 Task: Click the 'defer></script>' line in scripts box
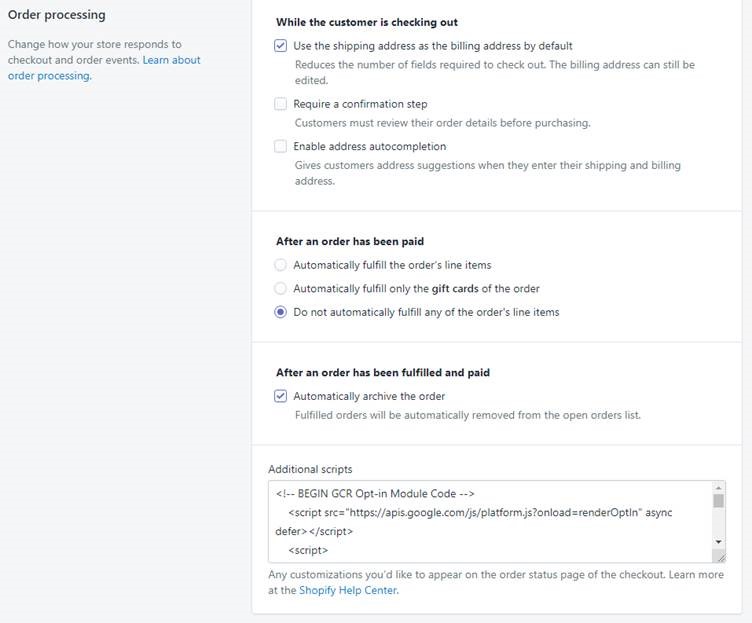[x=314, y=531]
